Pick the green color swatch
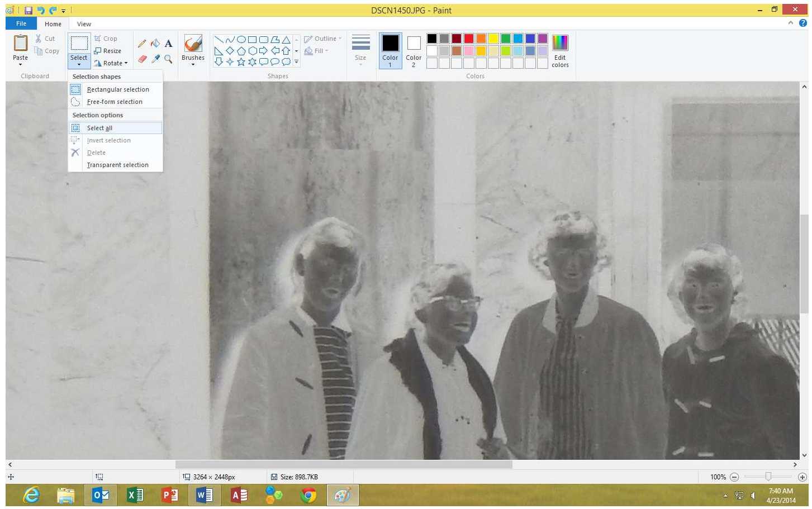This screenshot has width=812, height=509. pos(506,39)
